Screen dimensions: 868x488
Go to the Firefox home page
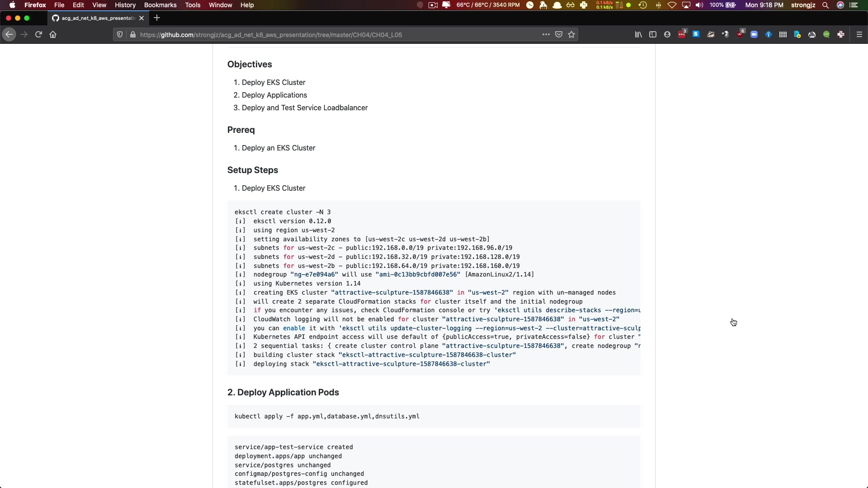coord(53,34)
